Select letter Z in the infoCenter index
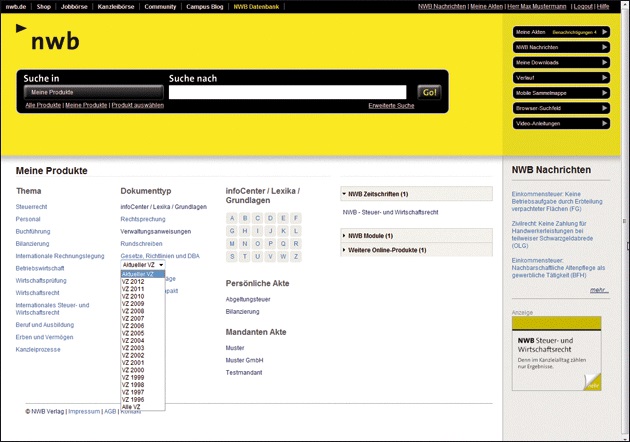This screenshot has height=442, width=630. (295, 256)
